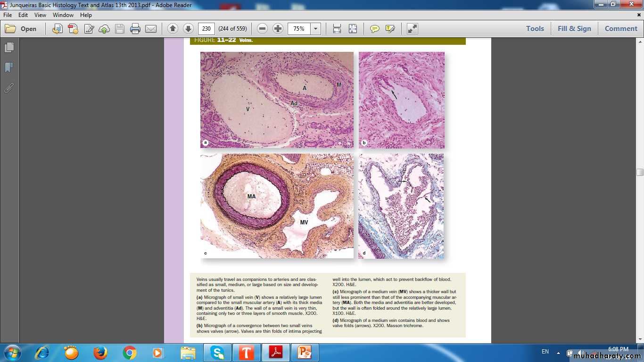Jump to next page with down arrow
The image size is (644, 362).
point(188,29)
